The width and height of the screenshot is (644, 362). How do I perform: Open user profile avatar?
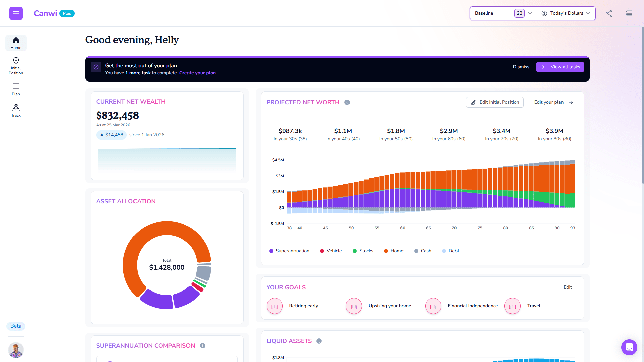coord(16,350)
